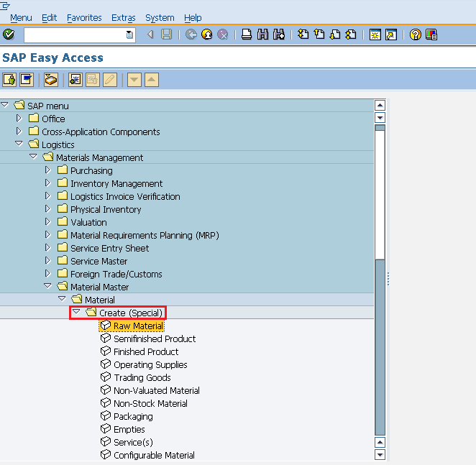
Task: Collapse the Material Master folder
Action: 47,286
